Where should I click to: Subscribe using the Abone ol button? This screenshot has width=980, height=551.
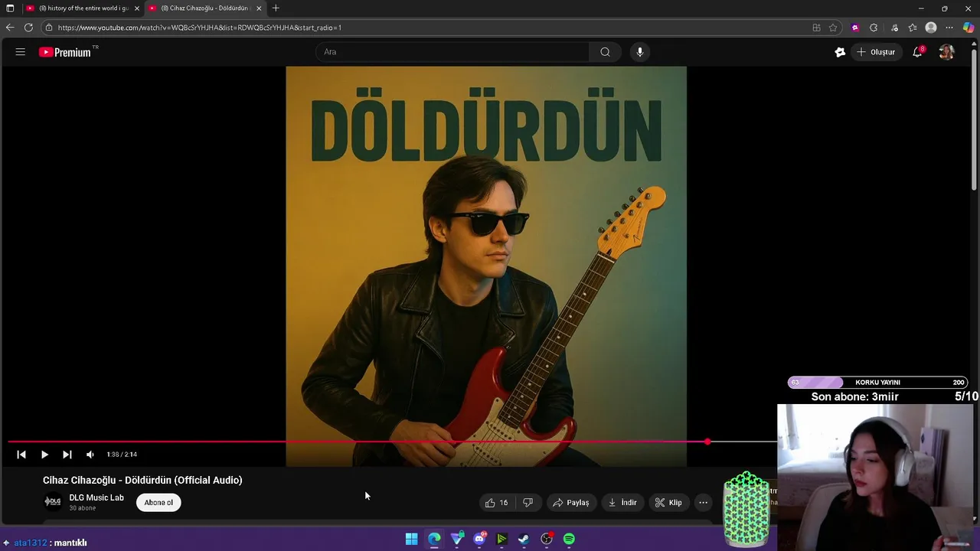click(158, 503)
